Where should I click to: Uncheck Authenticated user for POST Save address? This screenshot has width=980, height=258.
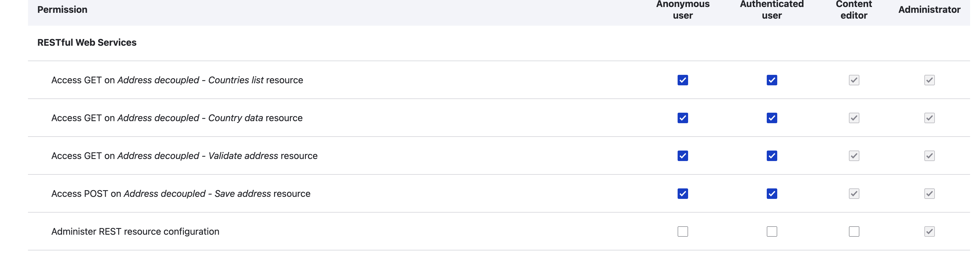pos(771,194)
